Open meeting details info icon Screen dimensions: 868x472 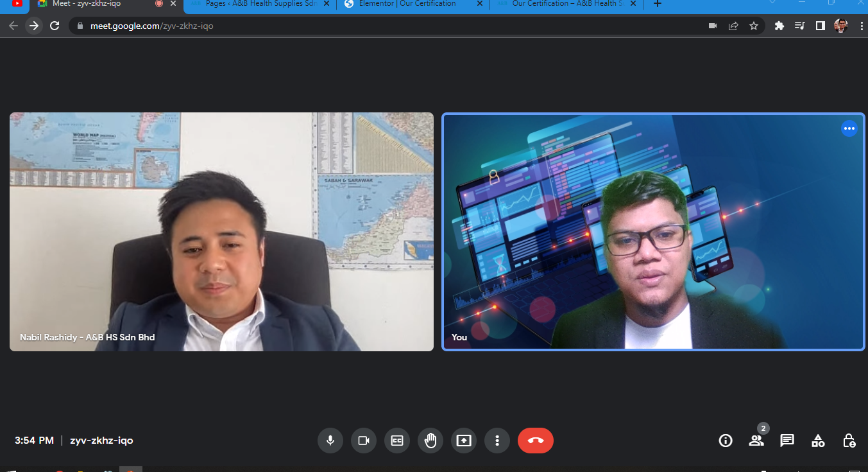click(726, 441)
